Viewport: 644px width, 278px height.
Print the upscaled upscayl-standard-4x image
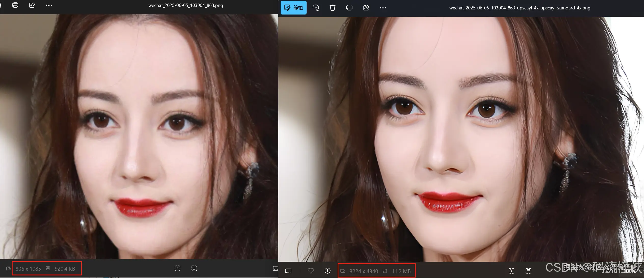[x=349, y=8]
